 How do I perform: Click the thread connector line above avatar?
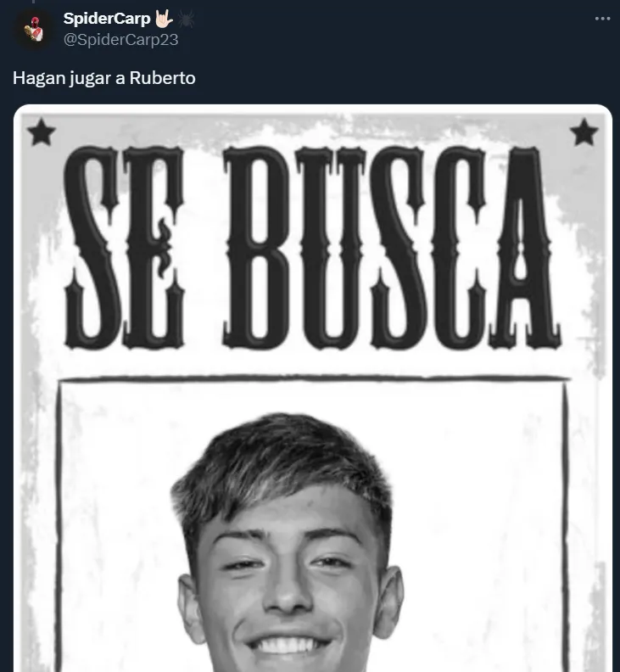(x=33, y=2)
